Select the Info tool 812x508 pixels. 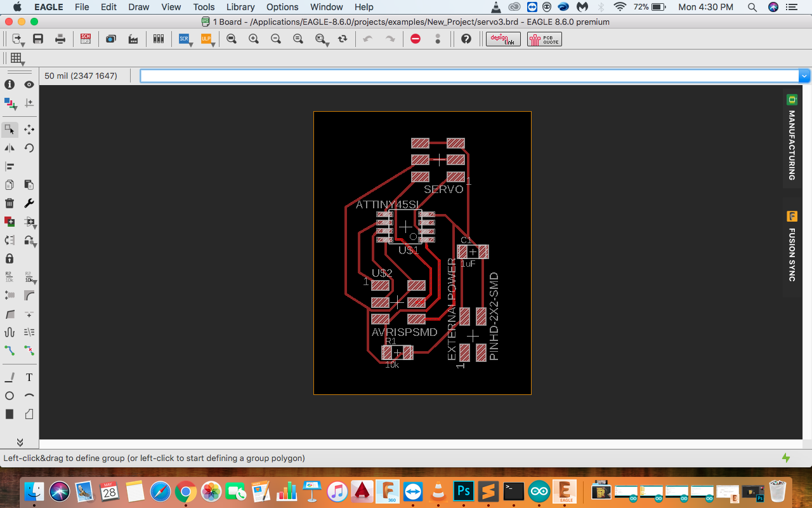[10, 84]
